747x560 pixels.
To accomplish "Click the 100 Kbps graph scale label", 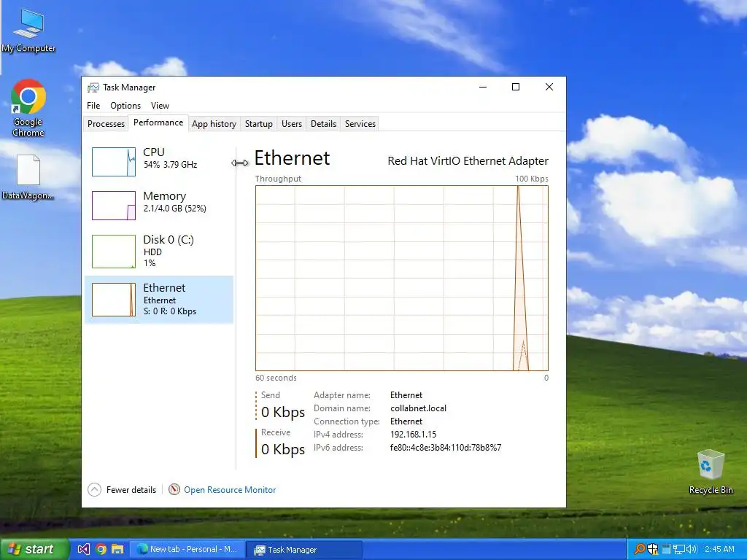I will [532, 179].
